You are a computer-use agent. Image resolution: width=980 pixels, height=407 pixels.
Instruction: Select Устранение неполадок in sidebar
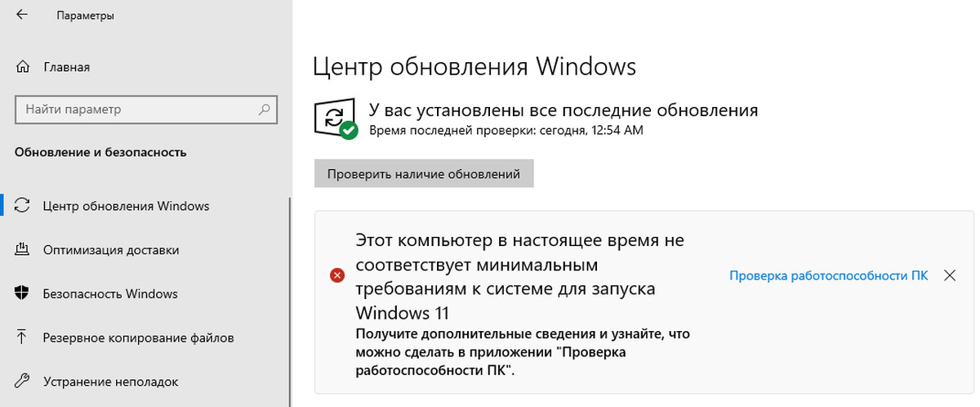pyautogui.click(x=110, y=381)
